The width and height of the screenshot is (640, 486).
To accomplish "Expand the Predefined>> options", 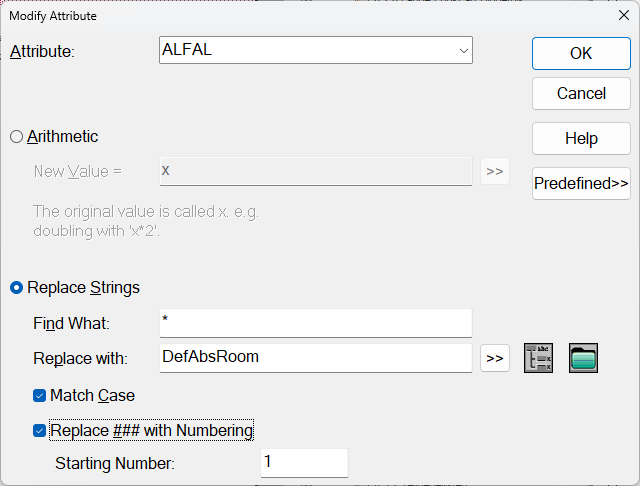I will point(581,184).
